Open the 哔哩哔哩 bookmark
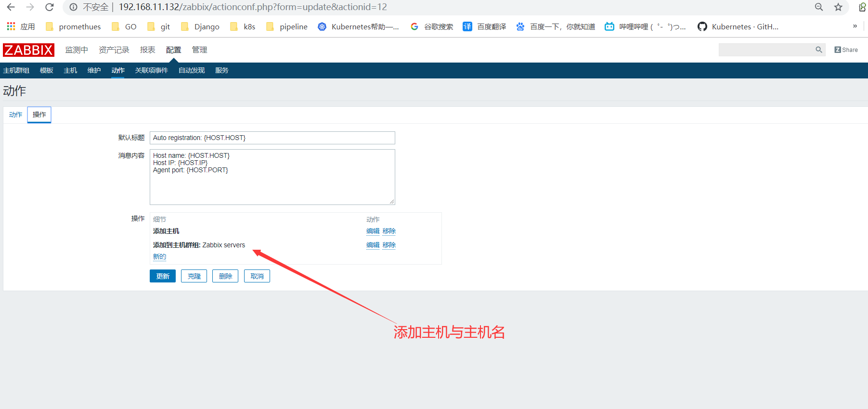The image size is (868, 409). pos(645,26)
